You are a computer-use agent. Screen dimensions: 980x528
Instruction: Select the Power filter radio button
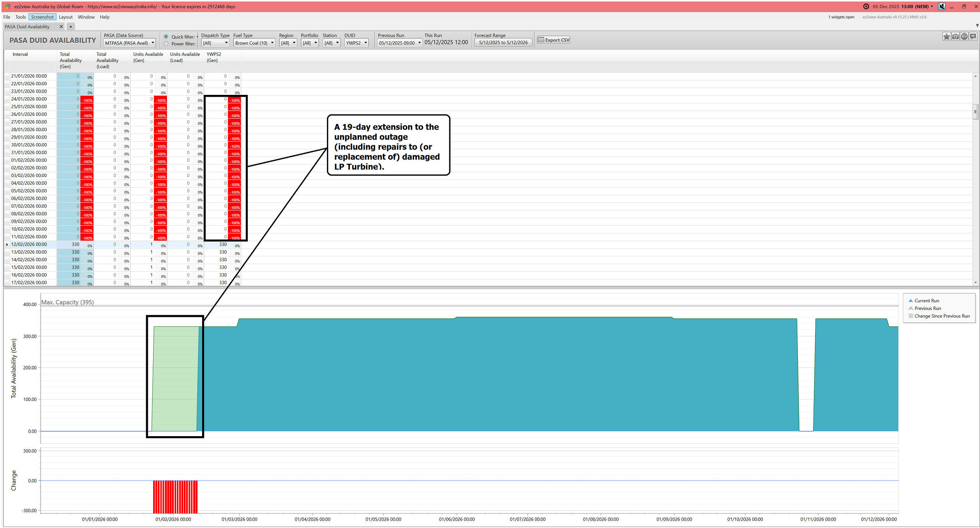[166, 44]
